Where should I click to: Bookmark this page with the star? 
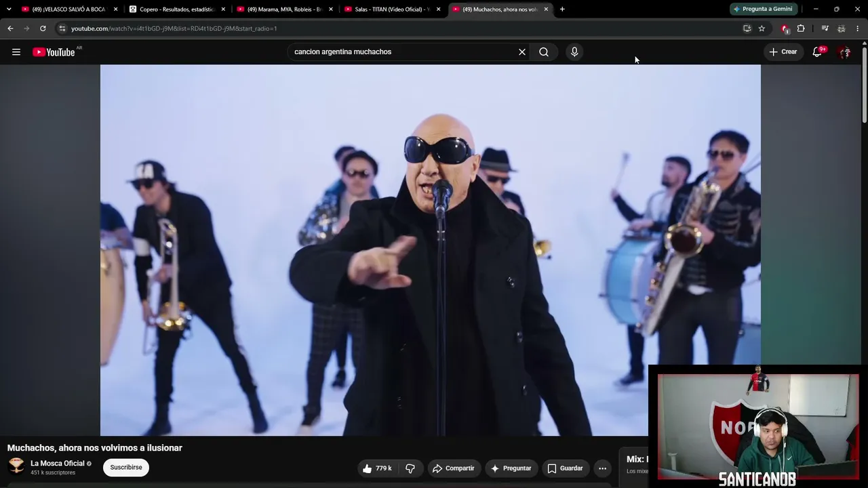762,28
